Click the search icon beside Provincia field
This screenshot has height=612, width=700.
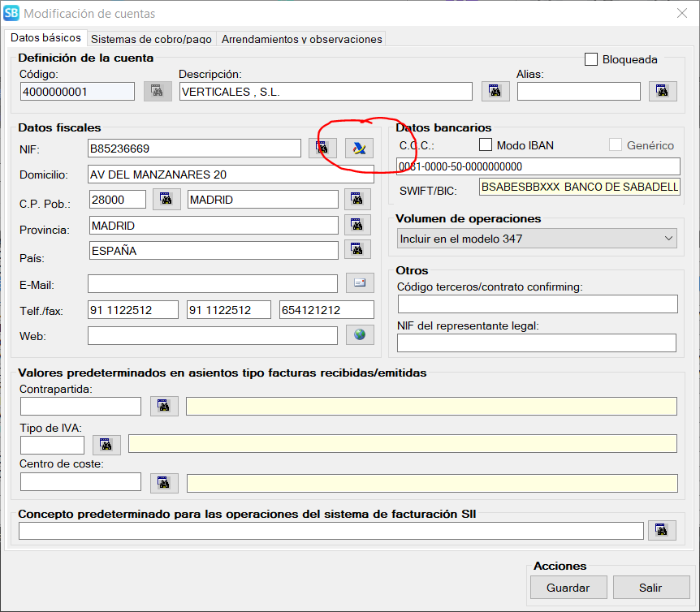357,225
